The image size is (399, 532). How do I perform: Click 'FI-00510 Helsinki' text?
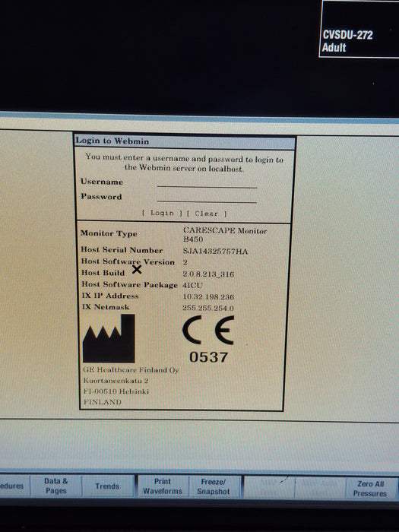116,391
